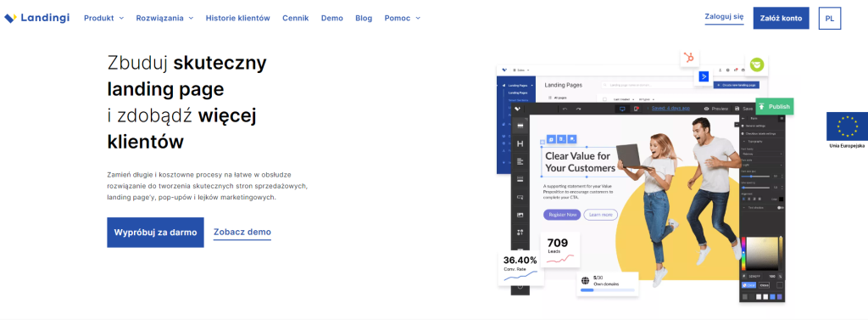This screenshot has height=320, width=868.
Task: Open Historie klientów page
Action: tap(238, 18)
